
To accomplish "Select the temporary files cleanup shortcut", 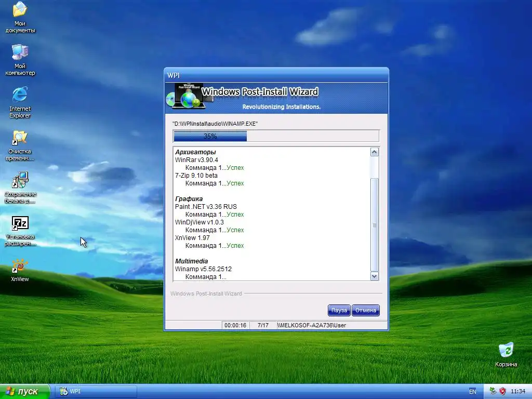I will 20,145.
